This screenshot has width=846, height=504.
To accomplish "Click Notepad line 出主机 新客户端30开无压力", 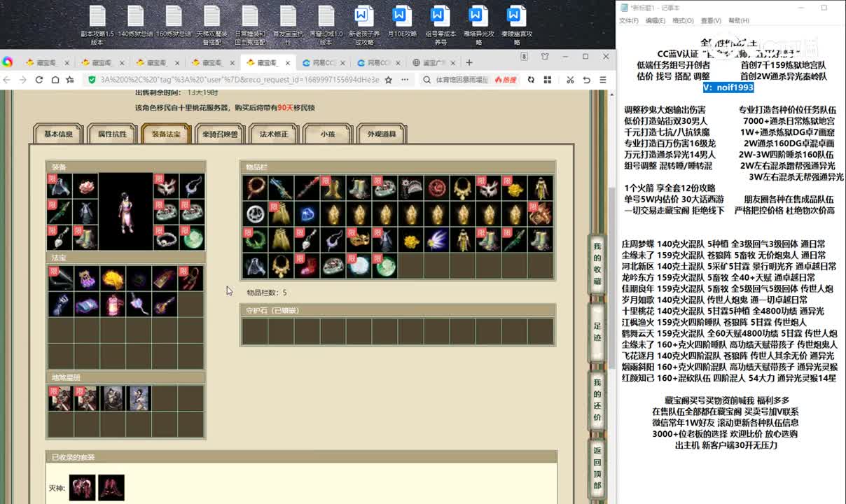I will [726, 445].
